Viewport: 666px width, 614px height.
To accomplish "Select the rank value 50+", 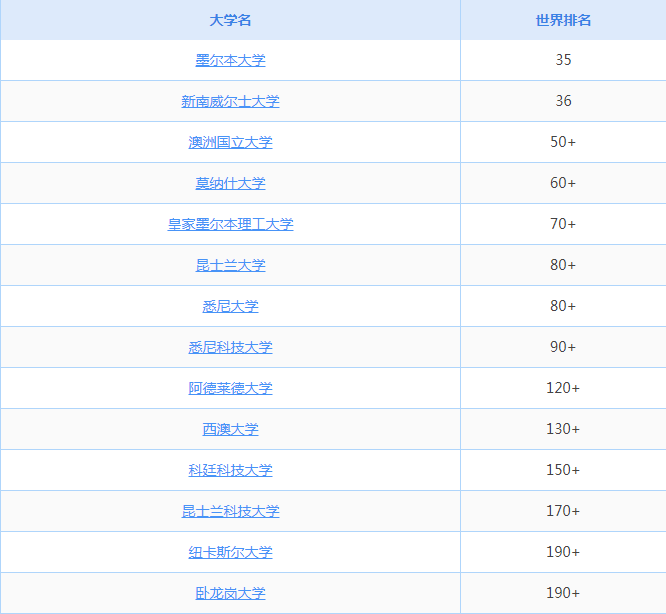I will (563, 142).
